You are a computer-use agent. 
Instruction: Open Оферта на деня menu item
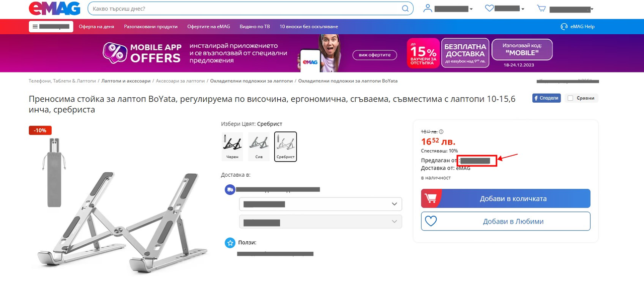coord(97,26)
